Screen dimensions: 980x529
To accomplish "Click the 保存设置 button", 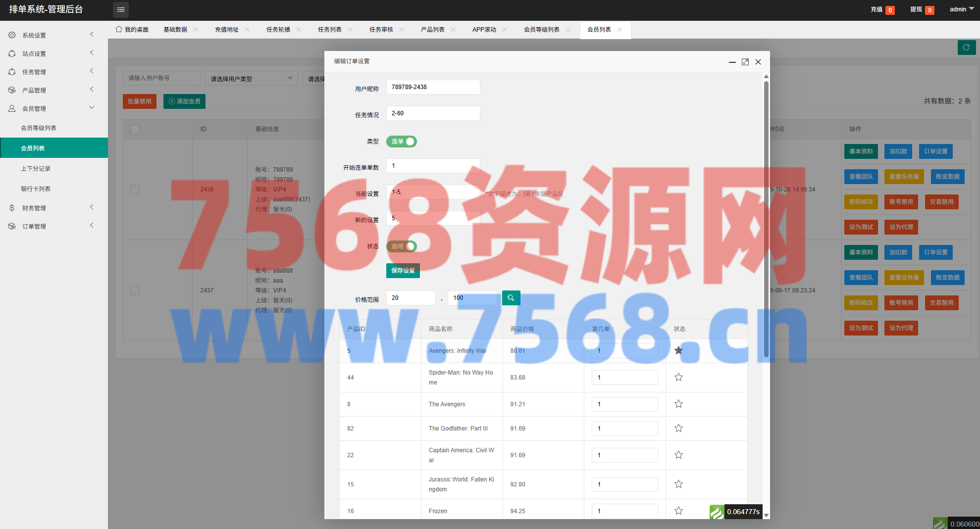I will (x=403, y=271).
